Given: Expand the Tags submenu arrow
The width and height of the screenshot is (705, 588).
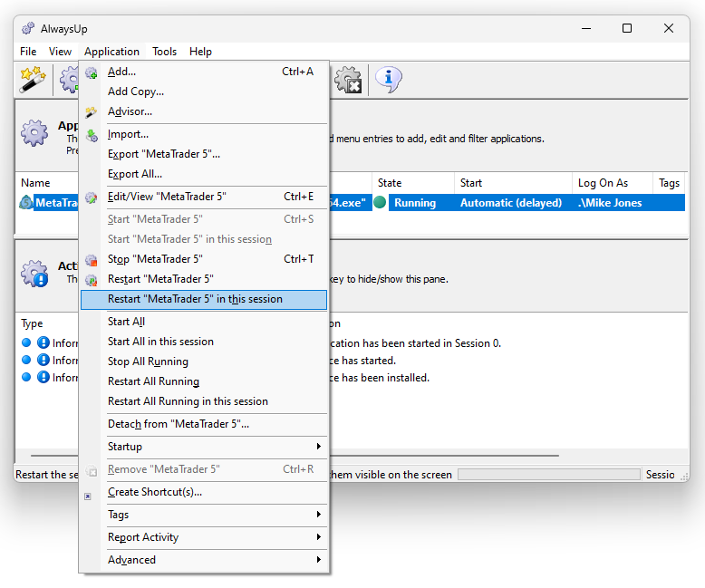Looking at the screenshot, I should coord(318,514).
